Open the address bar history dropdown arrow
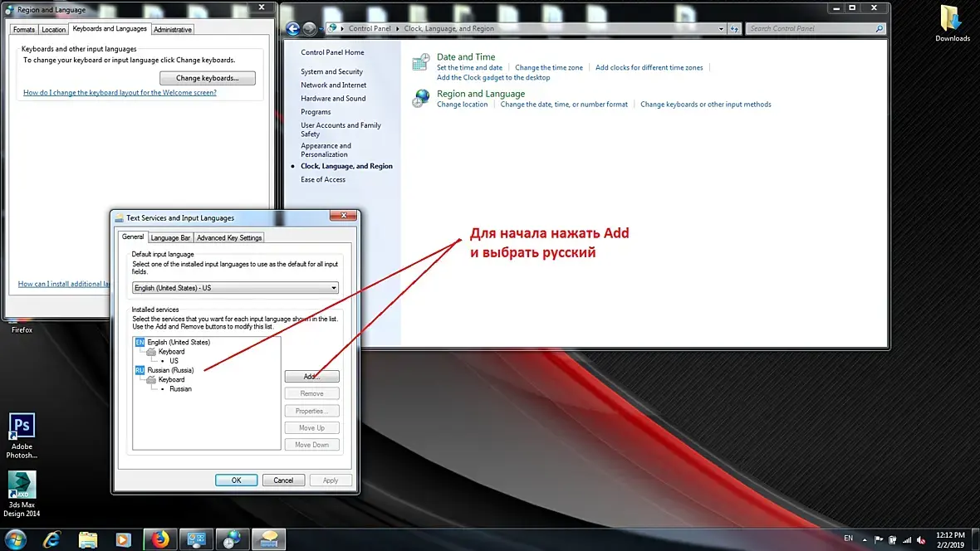Screen dimensions: 980x551 (x=721, y=29)
